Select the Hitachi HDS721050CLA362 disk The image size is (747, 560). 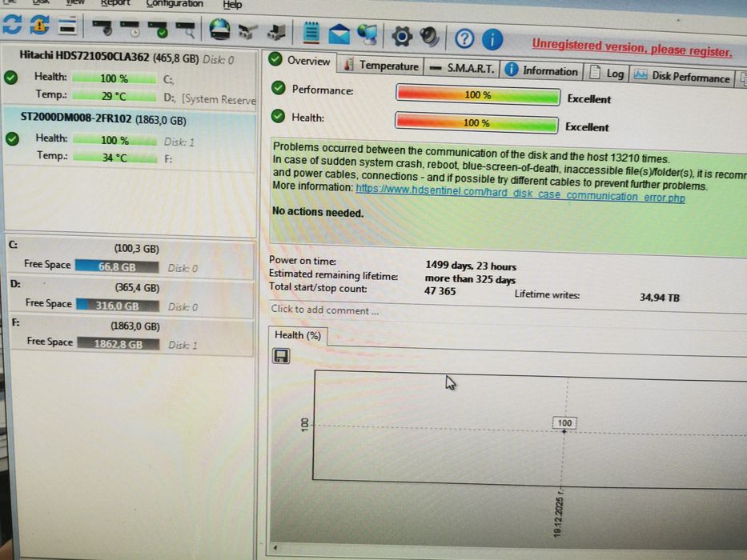pyautogui.click(x=130, y=77)
